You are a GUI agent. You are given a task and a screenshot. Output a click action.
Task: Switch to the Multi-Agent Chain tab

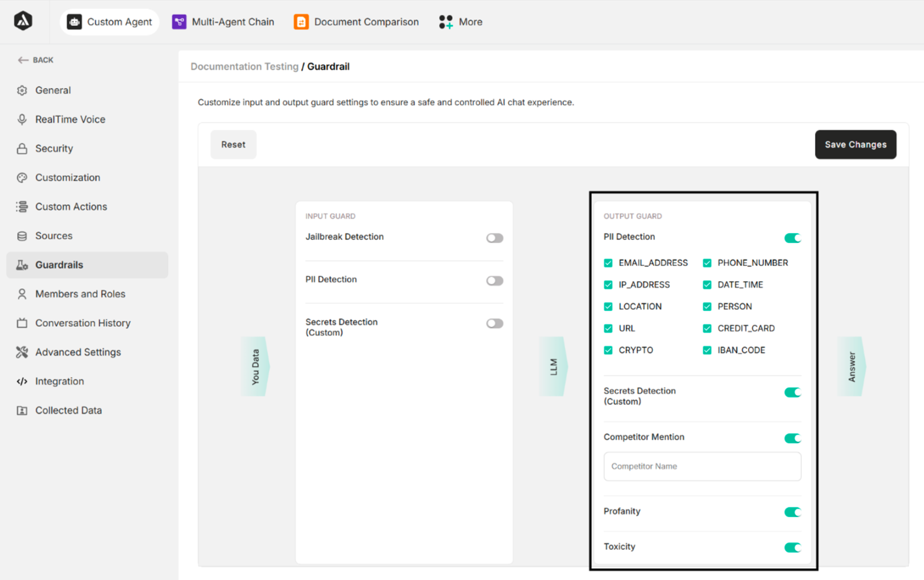point(223,22)
